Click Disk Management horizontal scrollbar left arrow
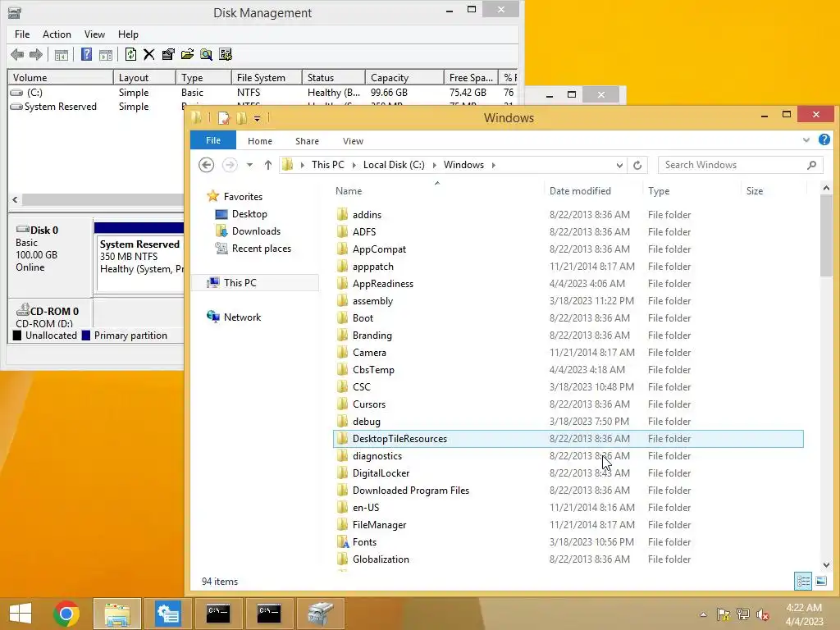This screenshot has width=840, height=630. (15, 200)
